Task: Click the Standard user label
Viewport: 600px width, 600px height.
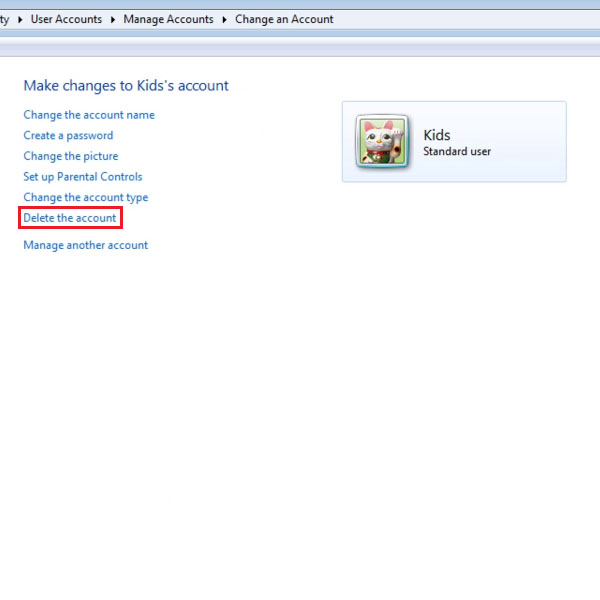Action: tap(457, 152)
